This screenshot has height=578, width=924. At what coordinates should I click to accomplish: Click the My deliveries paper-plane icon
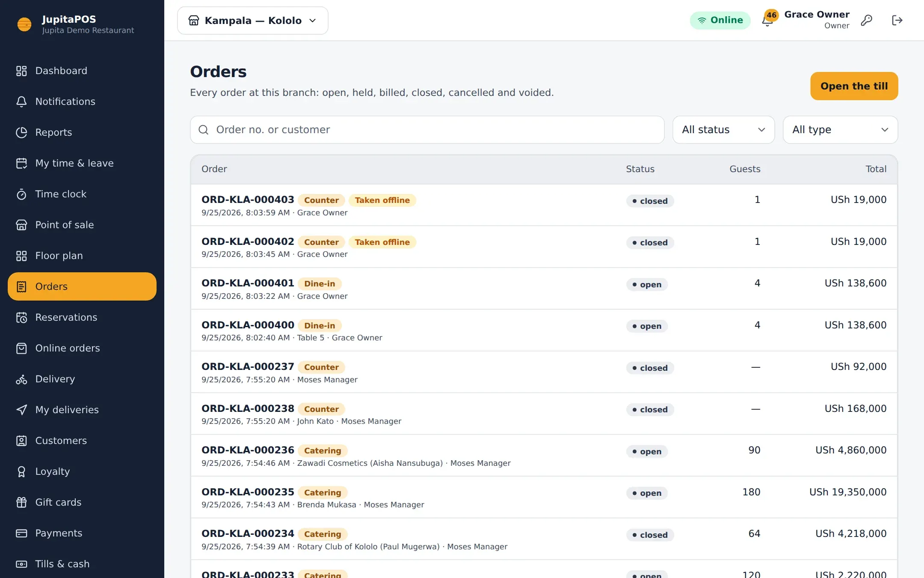21,410
